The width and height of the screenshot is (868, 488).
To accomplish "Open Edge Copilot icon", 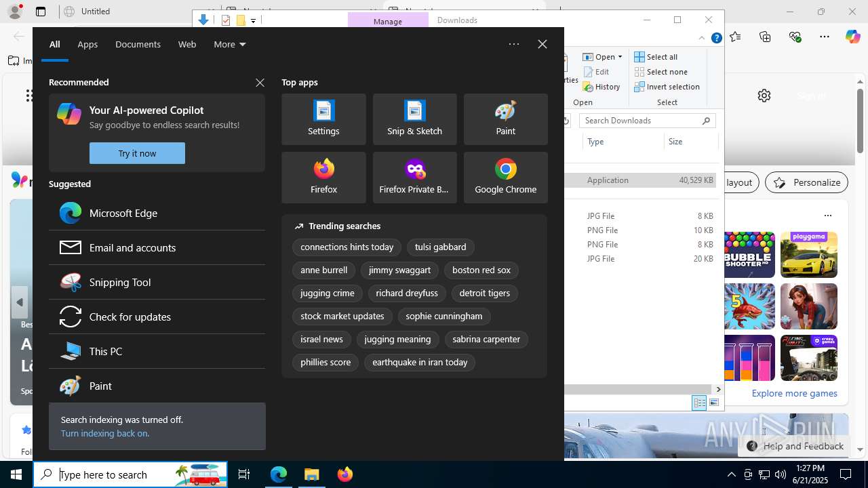I will coord(852,37).
